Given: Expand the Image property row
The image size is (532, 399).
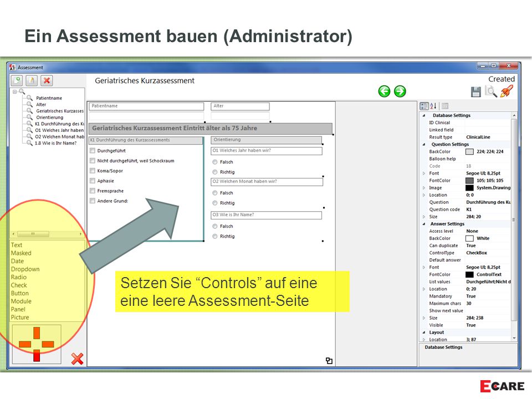Looking at the screenshot, I should pyautogui.click(x=424, y=188).
